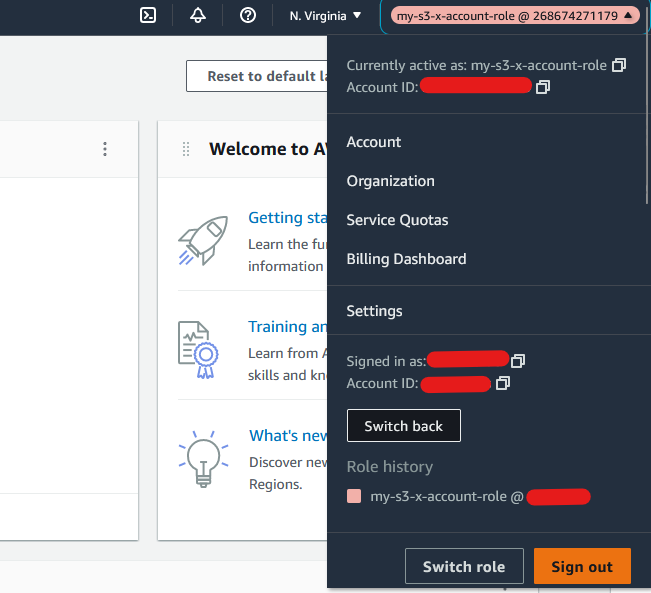This screenshot has width=651, height=593.
Task: Click the orange Sign out button
Action: click(582, 566)
